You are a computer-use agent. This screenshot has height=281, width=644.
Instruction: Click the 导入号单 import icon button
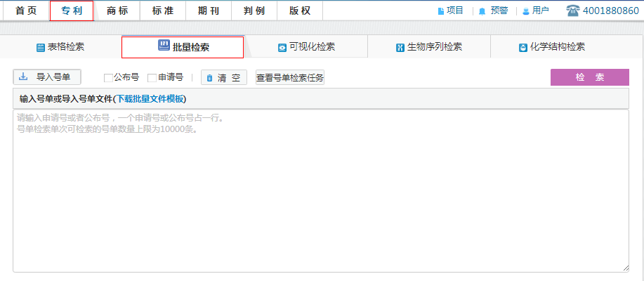click(x=24, y=77)
